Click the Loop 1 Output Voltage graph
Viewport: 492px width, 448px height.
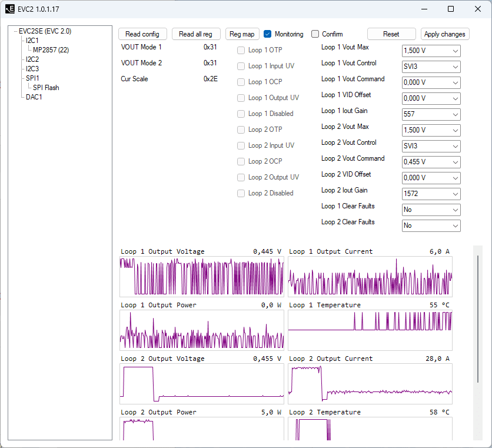click(x=202, y=277)
